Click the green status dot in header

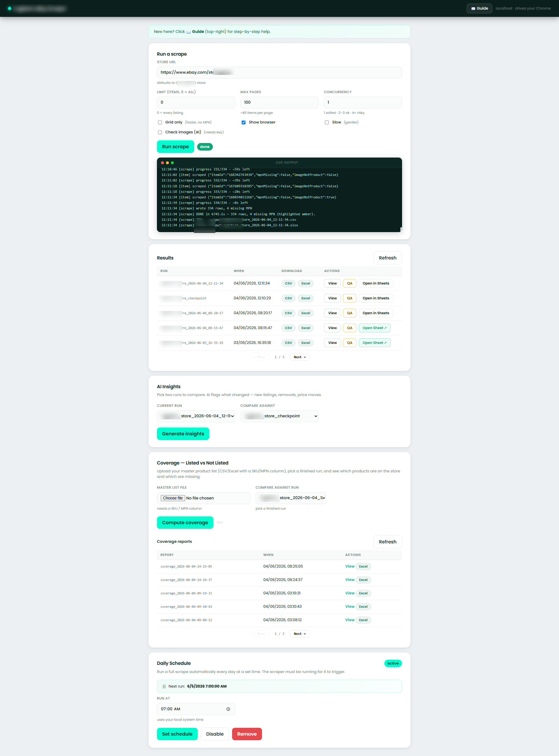(x=10, y=8)
